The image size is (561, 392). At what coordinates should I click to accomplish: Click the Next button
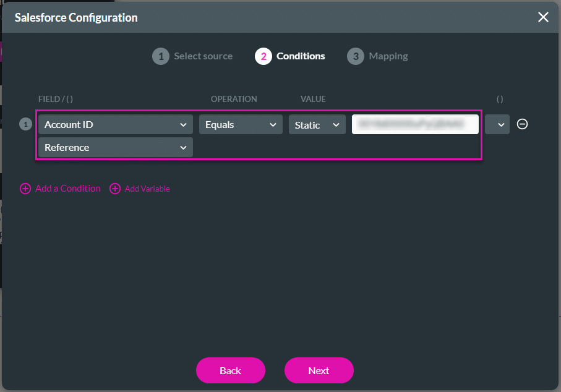point(319,370)
